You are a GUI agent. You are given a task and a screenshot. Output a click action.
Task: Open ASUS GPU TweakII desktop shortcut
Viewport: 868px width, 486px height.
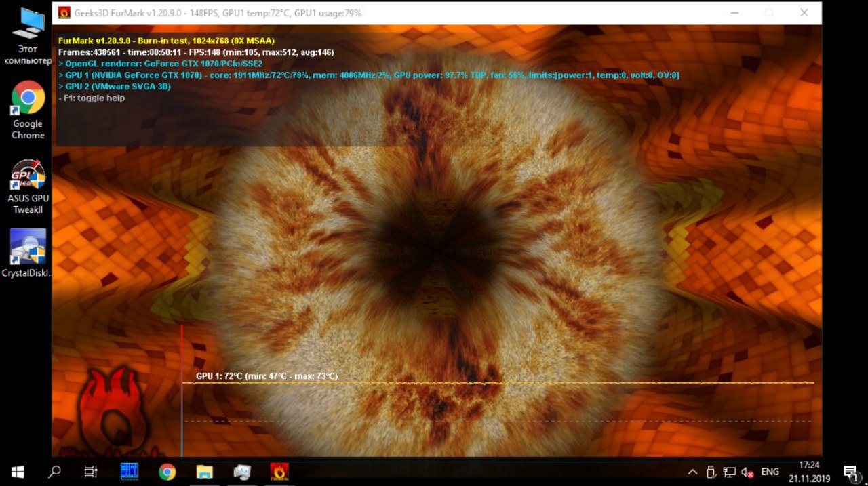(x=28, y=187)
